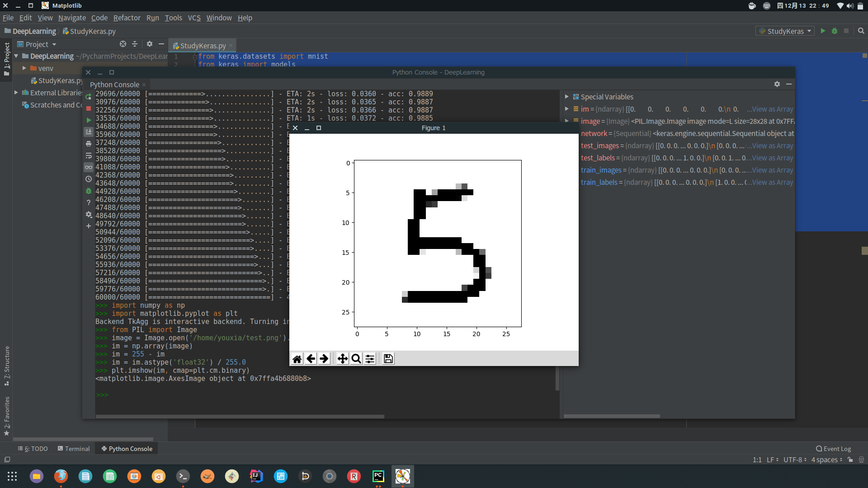Viewport: 868px width, 488px height.
Task: Change 4 spaces indent setting
Action: click(x=826, y=460)
